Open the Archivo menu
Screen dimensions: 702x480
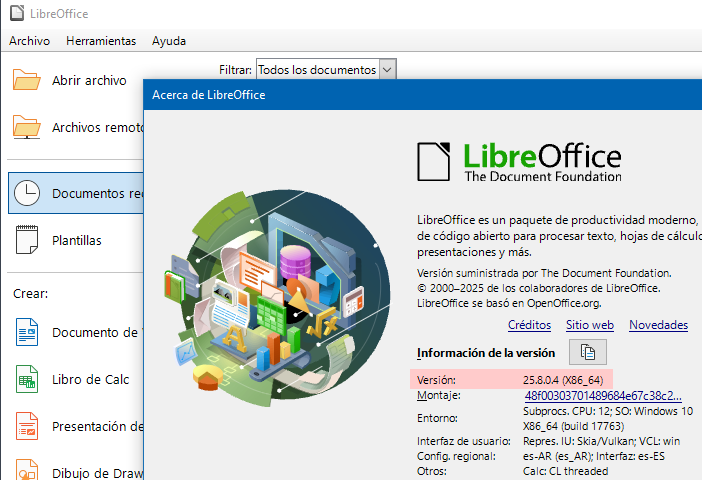(30, 41)
